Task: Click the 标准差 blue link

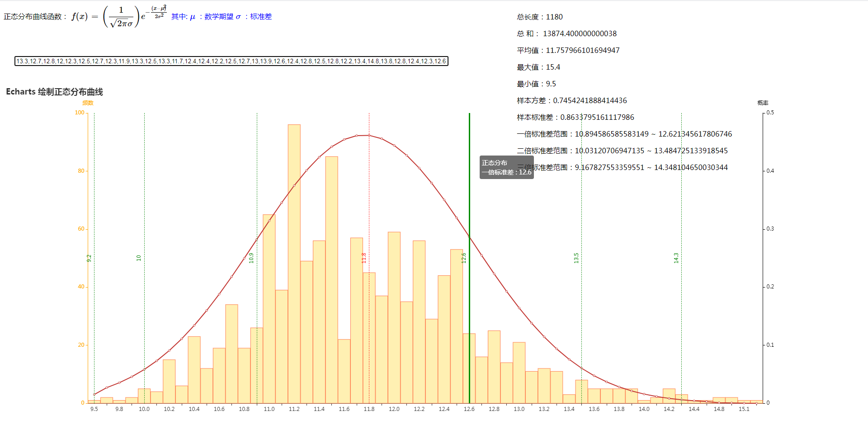Action: (261, 16)
